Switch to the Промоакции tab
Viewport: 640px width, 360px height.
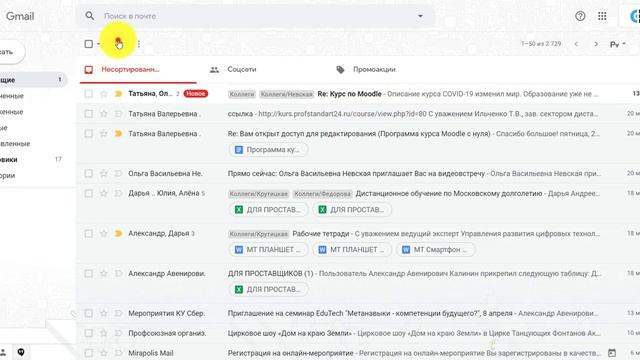click(374, 69)
